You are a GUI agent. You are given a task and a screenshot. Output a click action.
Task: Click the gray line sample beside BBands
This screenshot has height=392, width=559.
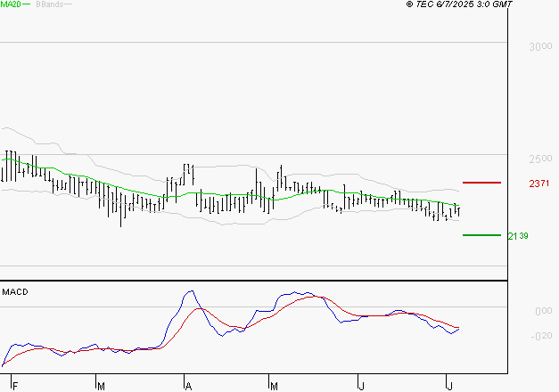click(x=68, y=4)
